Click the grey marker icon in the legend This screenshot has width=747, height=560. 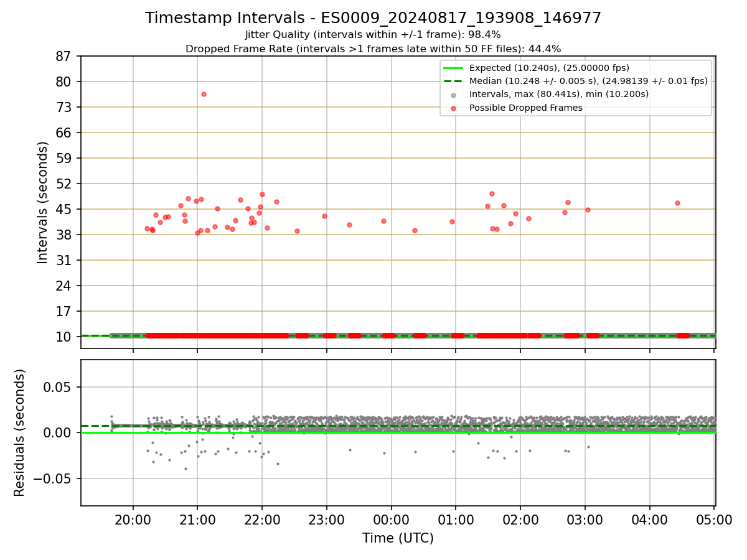pos(453,95)
